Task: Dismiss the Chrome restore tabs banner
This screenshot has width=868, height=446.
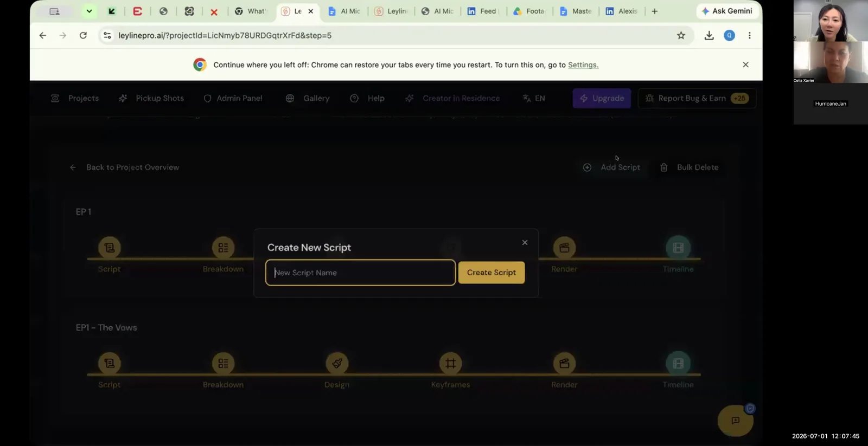Action: [x=745, y=64]
